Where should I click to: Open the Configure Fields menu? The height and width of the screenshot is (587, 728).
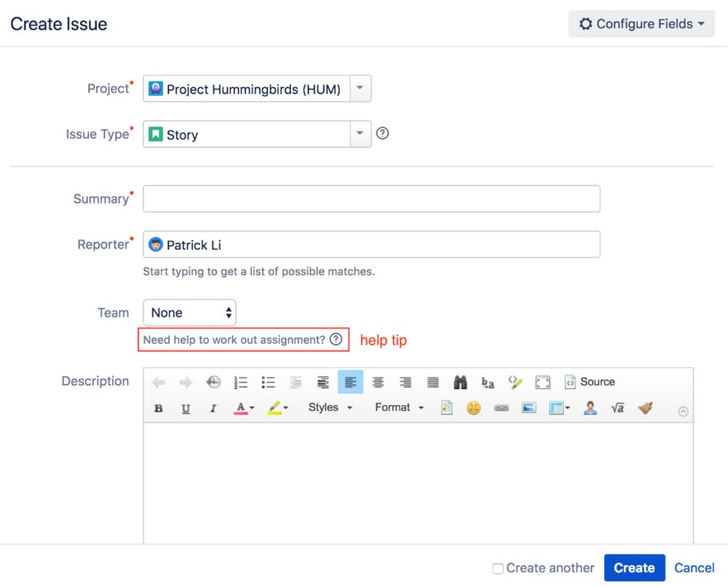click(641, 24)
